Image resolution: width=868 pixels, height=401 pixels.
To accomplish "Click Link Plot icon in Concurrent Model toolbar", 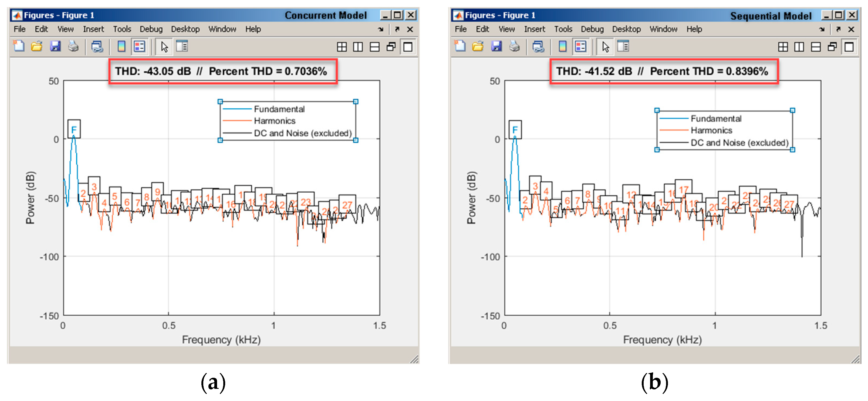I will 97,46.
